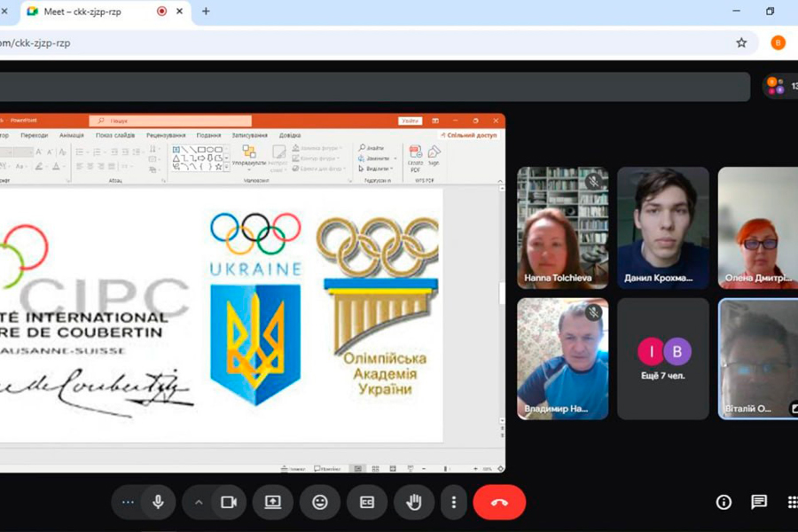Open the Виділити dropdown
Viewport: 798px width, 532px height.
point(376,168)
